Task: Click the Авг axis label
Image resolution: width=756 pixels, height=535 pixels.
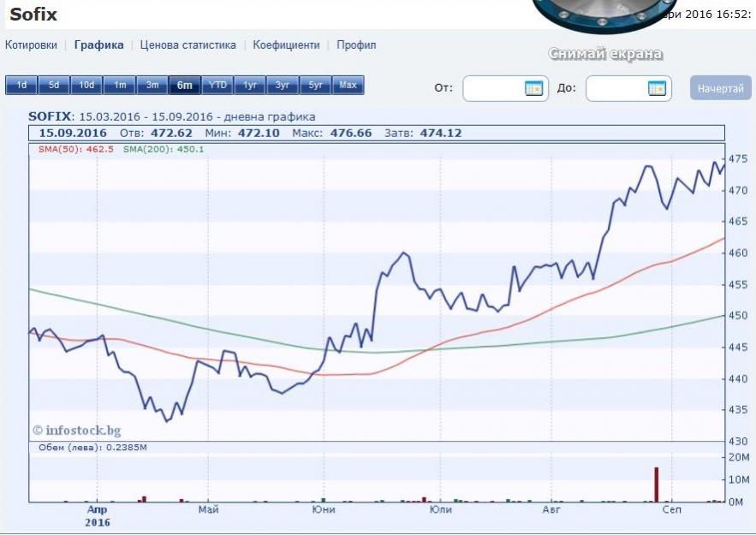Action: pos(551,509)
